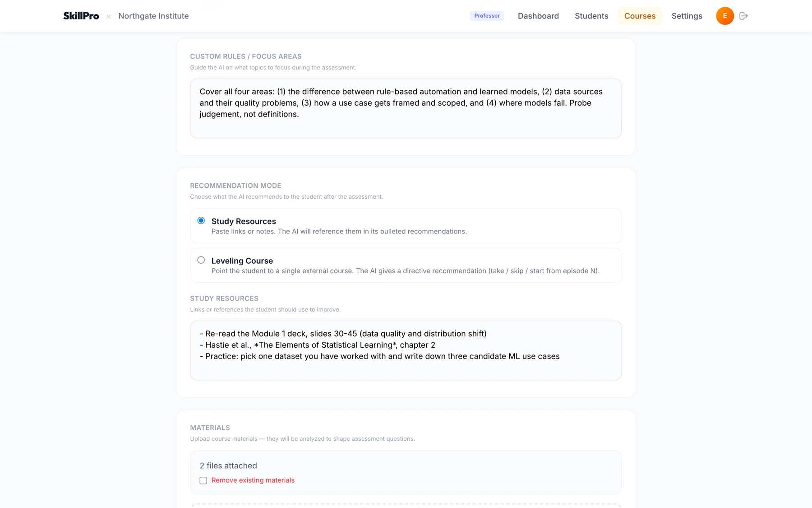Select the Leveling Course radio button
The width and height of the screenshot is (812, 508).
pyautogui.click(x=201, y=260)
